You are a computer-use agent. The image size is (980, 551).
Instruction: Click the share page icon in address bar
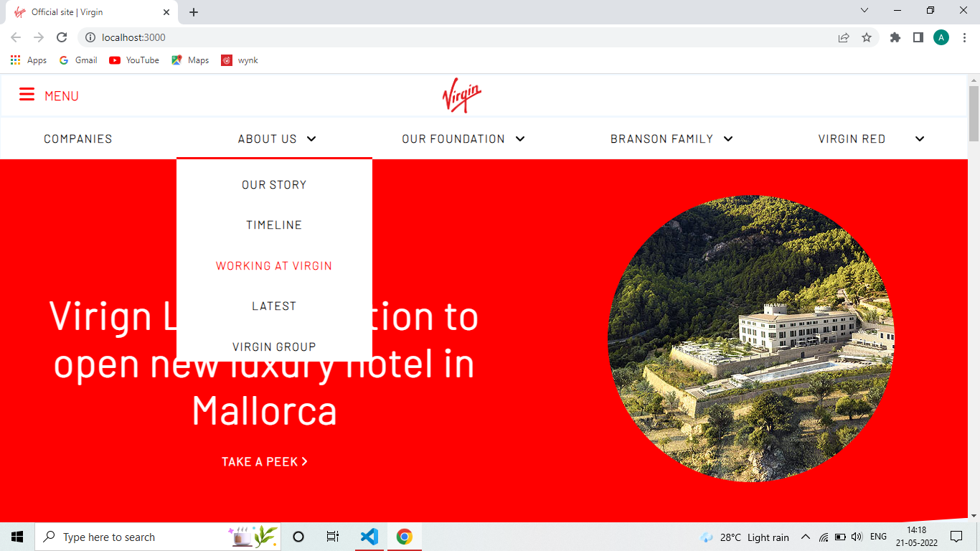click(844, 37)
